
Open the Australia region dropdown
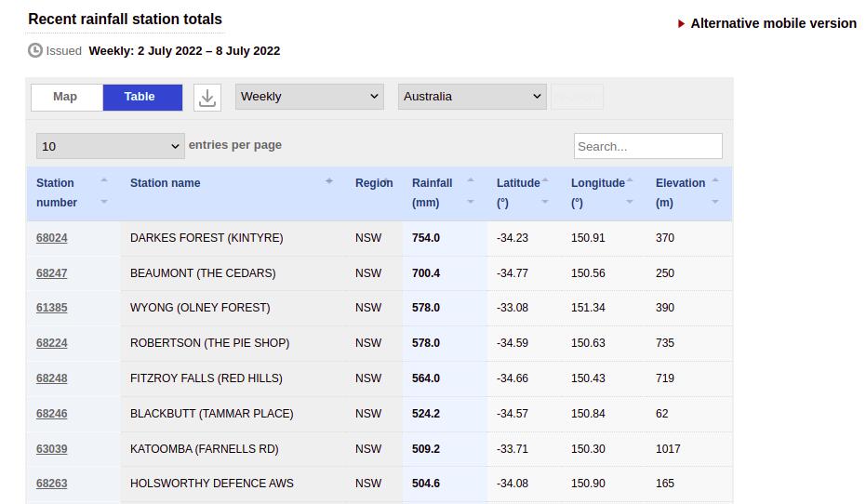(x=473, y=97)
